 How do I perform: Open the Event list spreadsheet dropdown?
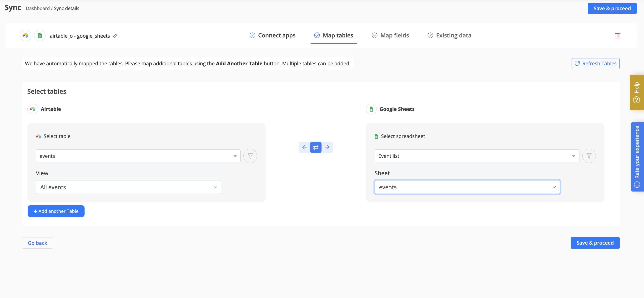[x=477, y=156]
